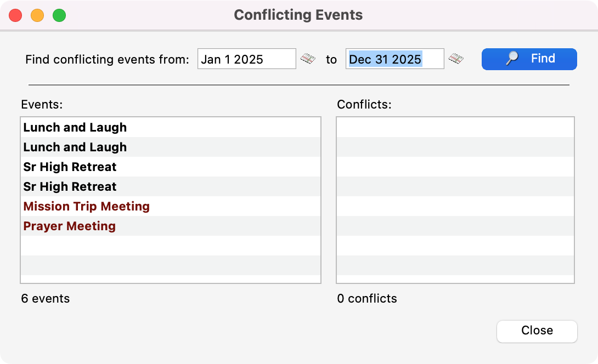Click the 0 conflicts count label
The width and height of the screenshot is (598, 364).
367,299
